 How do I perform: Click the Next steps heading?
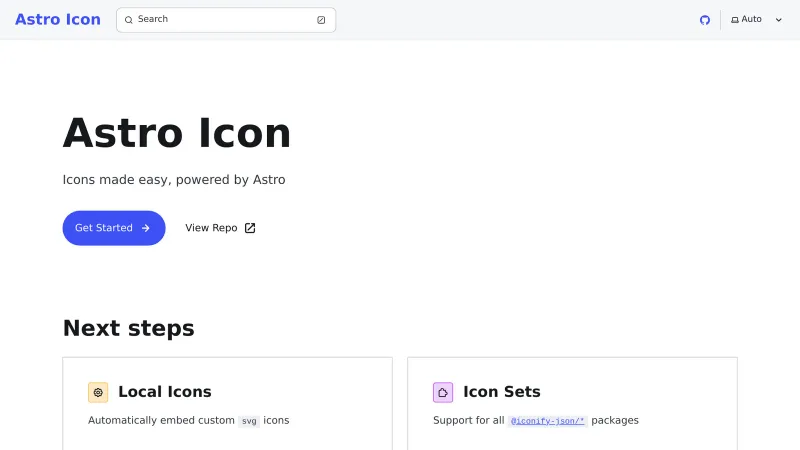coord(128,328)
